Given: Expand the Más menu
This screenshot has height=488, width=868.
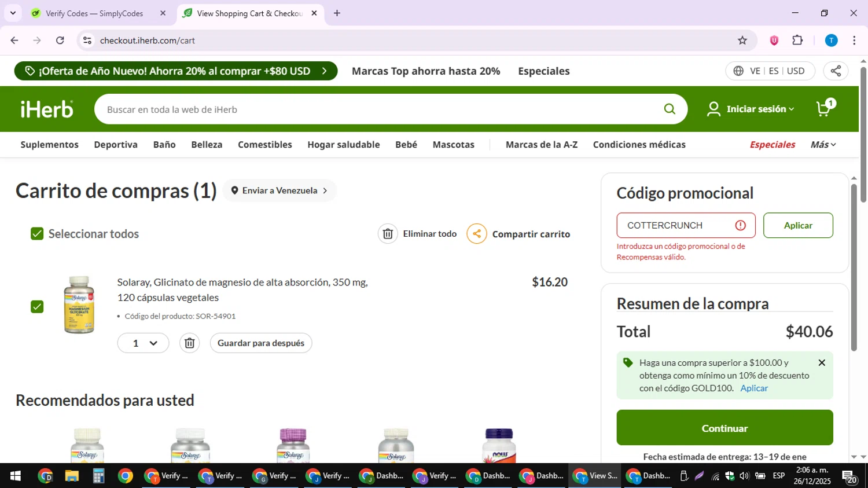Looking at the screenshot, I should (x=823, y=144).
